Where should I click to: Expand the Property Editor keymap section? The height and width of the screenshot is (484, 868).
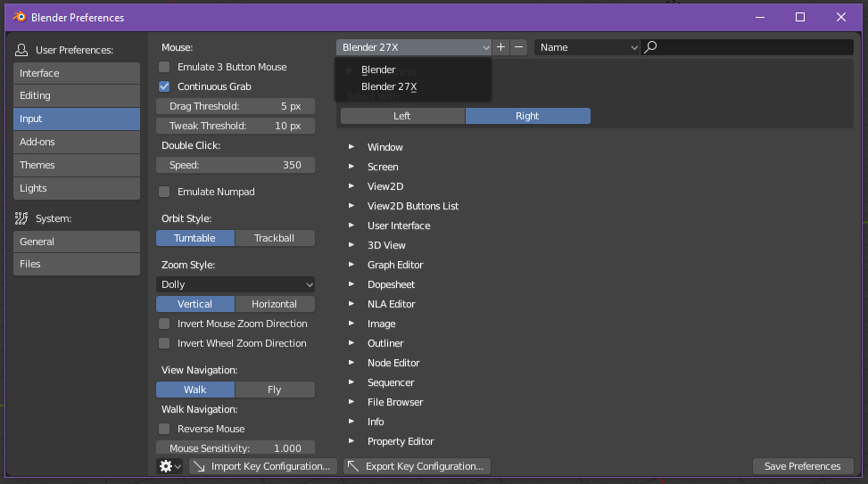(x=351, y=441)
